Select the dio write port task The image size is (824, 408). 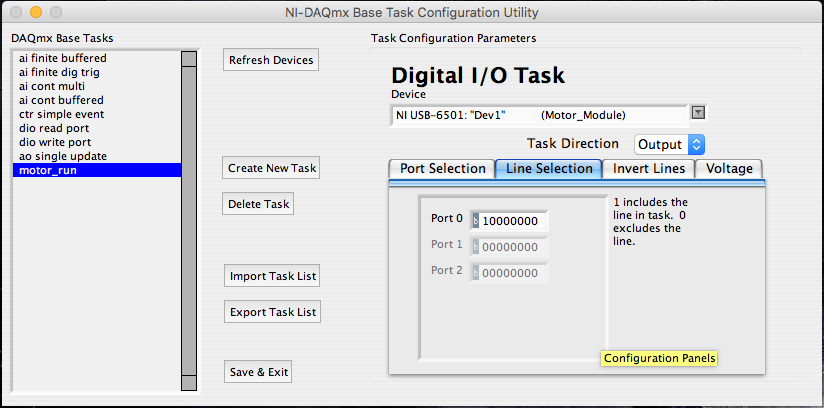(97, 142)
